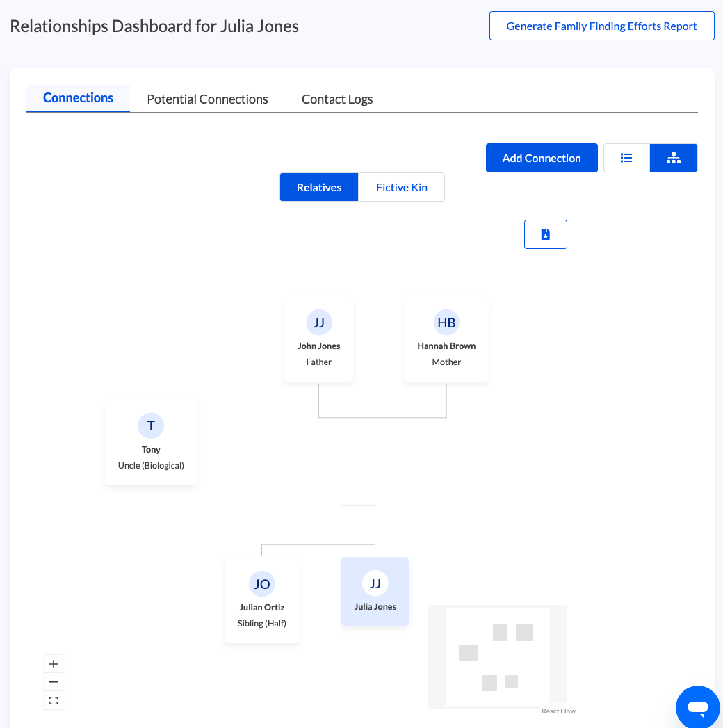Open the chat support bubble
Image resolution: width=723 pixels, height=728 pixels.
coord(697,708)
